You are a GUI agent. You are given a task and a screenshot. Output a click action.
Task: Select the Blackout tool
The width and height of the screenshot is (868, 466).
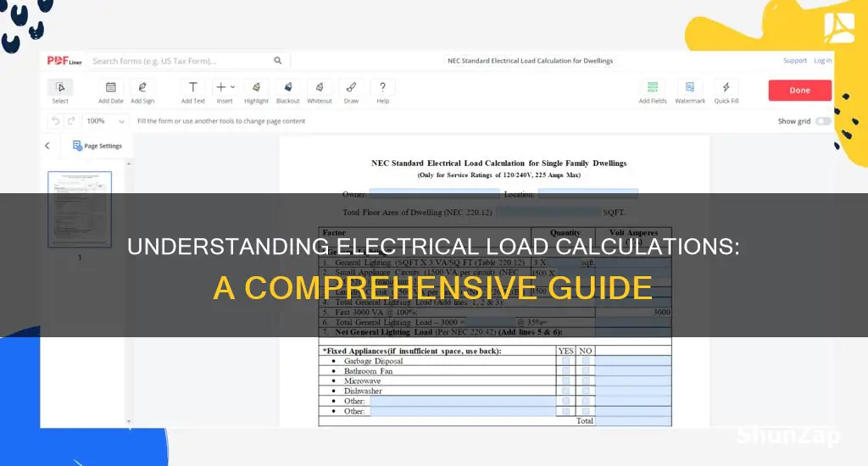[288, 92]
